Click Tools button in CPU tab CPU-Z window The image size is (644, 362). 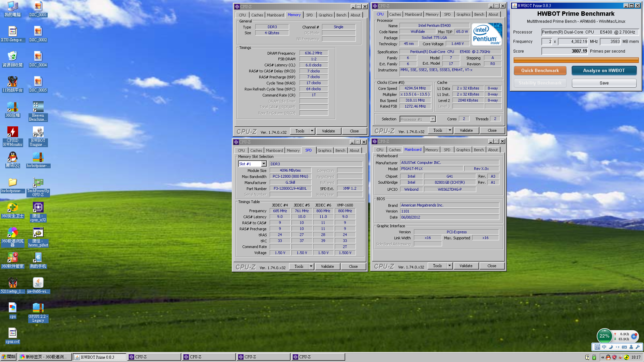(438, 130)
